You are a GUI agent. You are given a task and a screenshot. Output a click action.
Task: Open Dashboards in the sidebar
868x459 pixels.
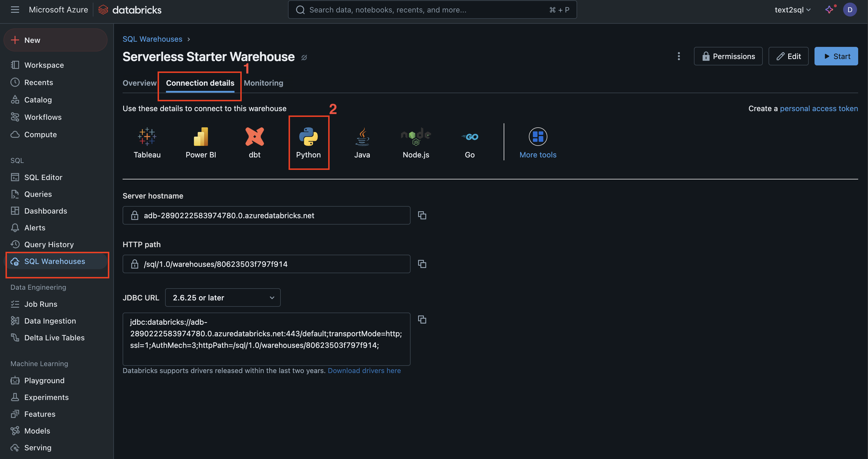(x=45, y=211)
